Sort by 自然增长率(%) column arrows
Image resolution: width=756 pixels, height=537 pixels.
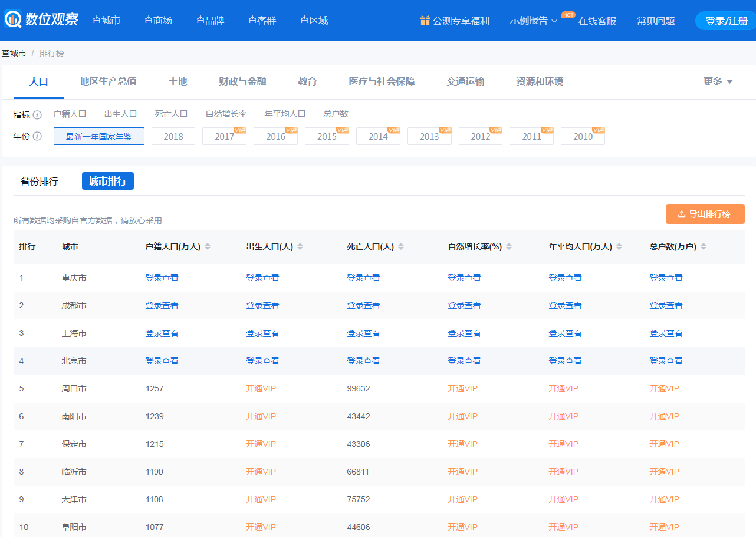click(509, 247)
